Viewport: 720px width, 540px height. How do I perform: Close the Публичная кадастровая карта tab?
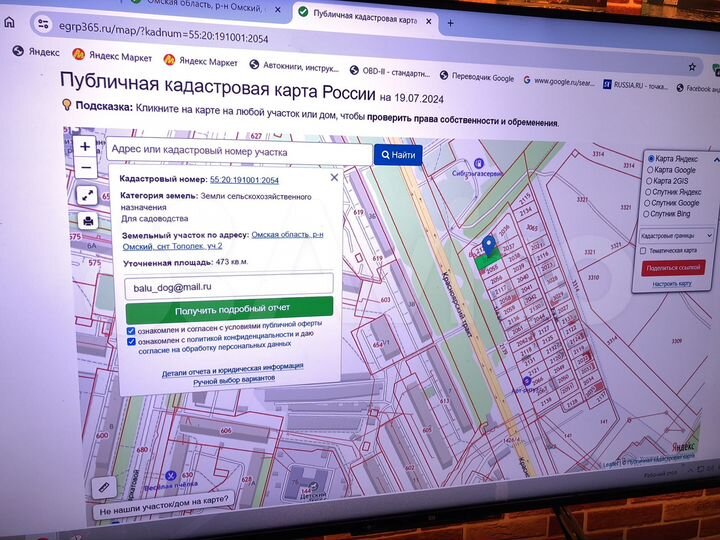[x=428, y=21]
